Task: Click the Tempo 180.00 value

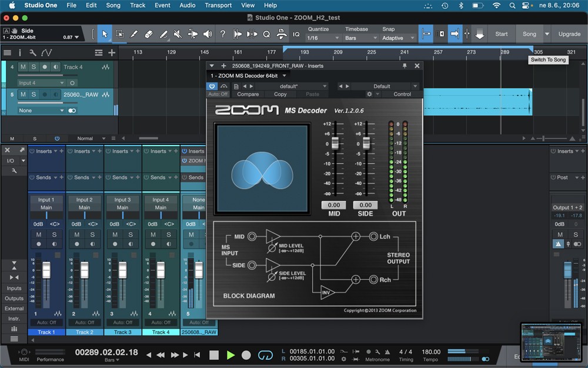Action: [x=431, y=352]
